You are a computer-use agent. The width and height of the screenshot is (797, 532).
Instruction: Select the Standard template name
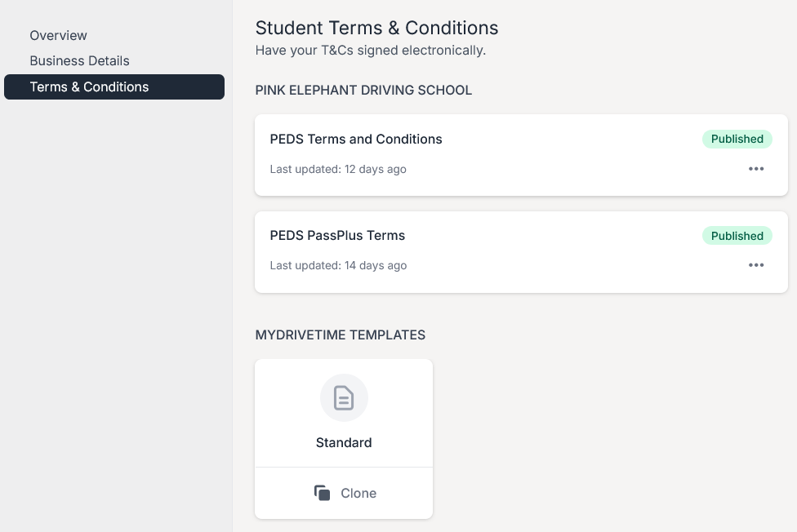tap(344, 442)
